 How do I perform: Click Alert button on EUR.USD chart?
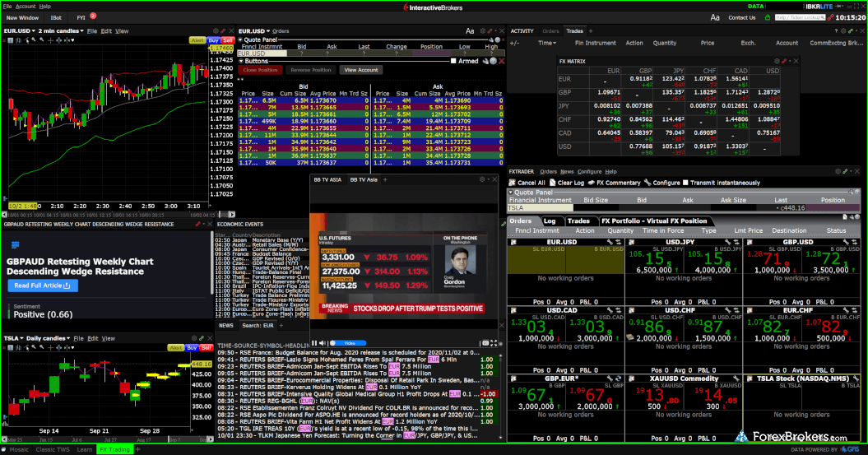click(x=197, y=39)
